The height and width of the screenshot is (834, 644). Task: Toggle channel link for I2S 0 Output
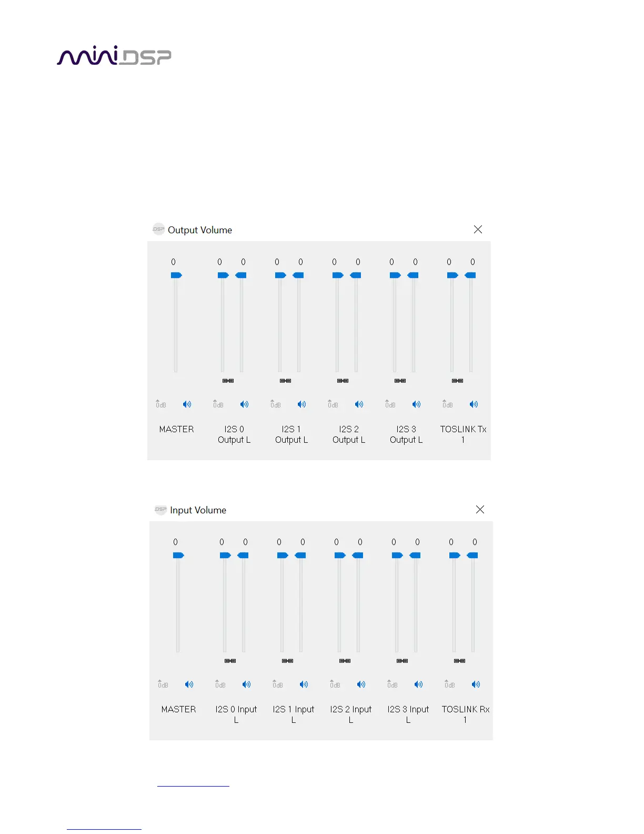[x=228, y=381]
